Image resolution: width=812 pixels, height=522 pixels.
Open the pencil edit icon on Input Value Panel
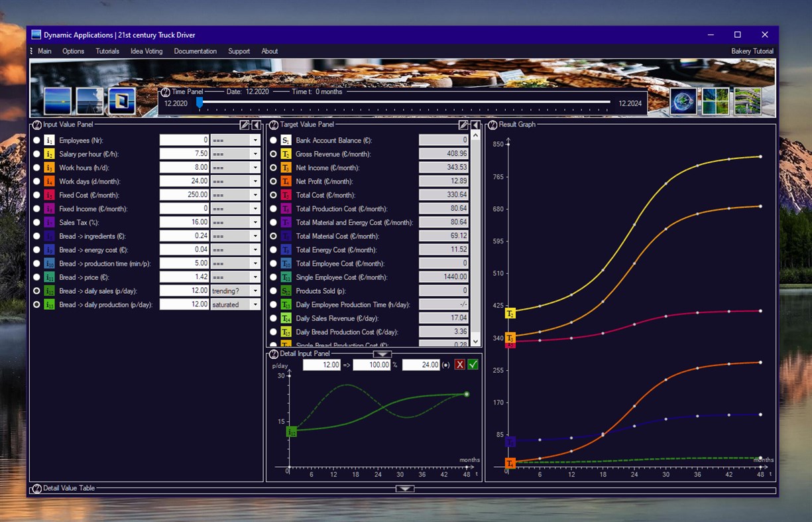(x=245, y=125)
